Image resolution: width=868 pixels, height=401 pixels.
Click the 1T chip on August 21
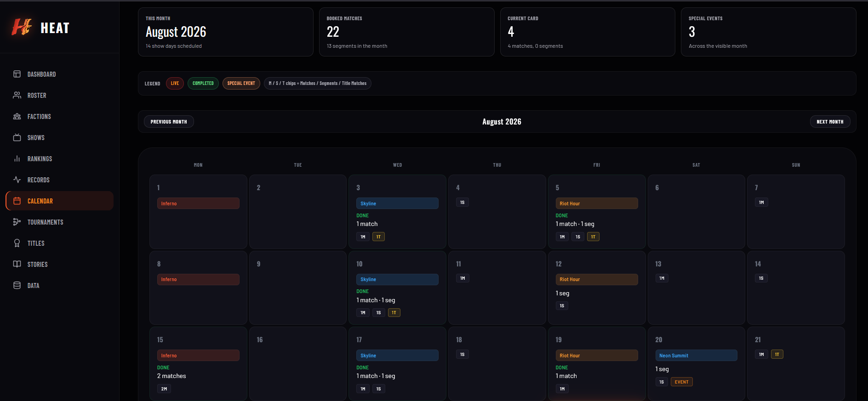(777, 354)
